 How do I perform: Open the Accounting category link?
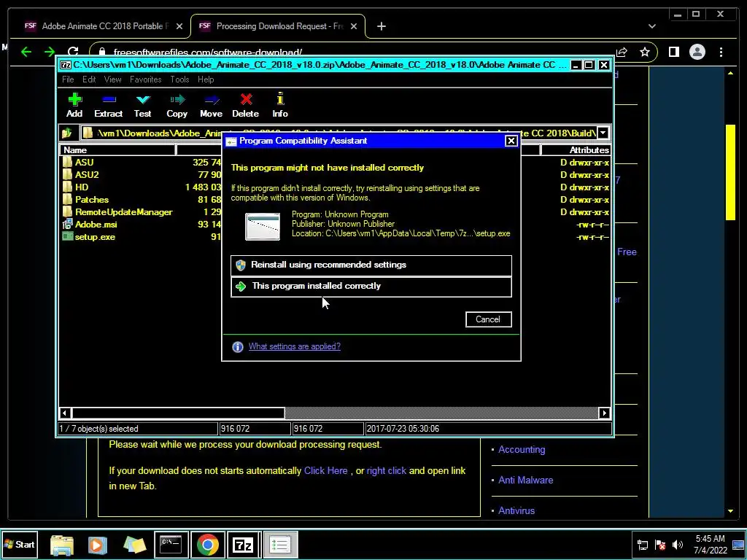point(522,449)
